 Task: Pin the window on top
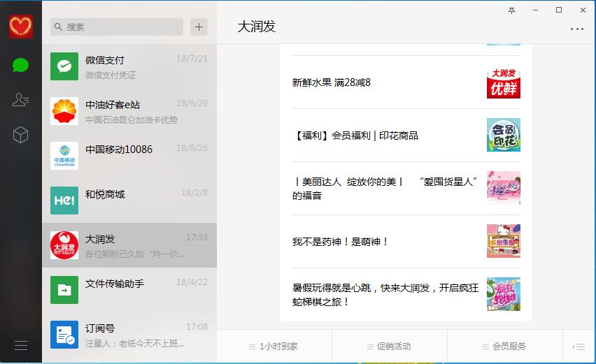[x=512, y=10]
